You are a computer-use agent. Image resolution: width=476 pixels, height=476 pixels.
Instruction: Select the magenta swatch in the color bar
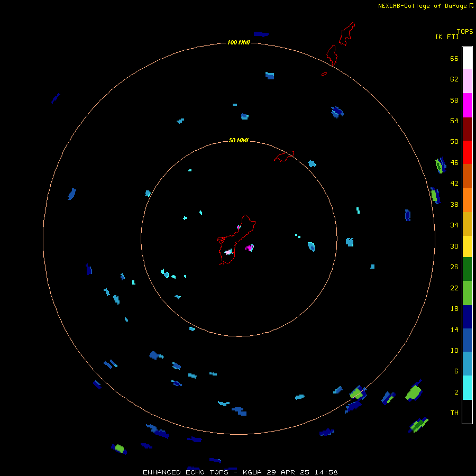tap(467, 105)
